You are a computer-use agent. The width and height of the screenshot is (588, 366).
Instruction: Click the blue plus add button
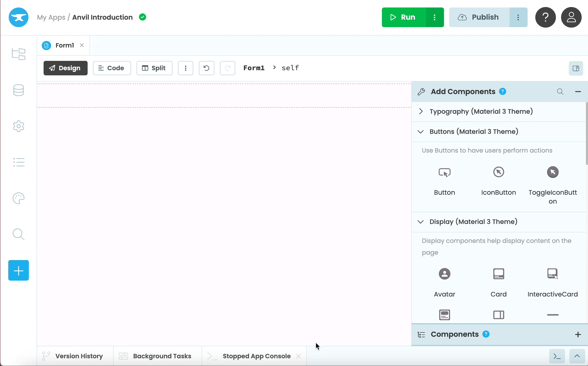tap(19, 270)
